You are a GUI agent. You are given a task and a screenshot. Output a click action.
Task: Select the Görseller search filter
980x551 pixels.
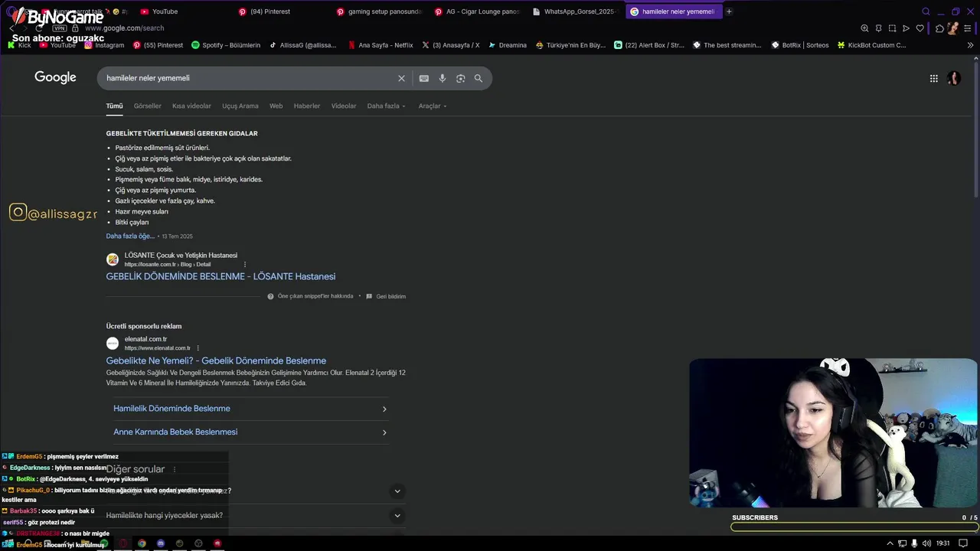pos(148,106)
